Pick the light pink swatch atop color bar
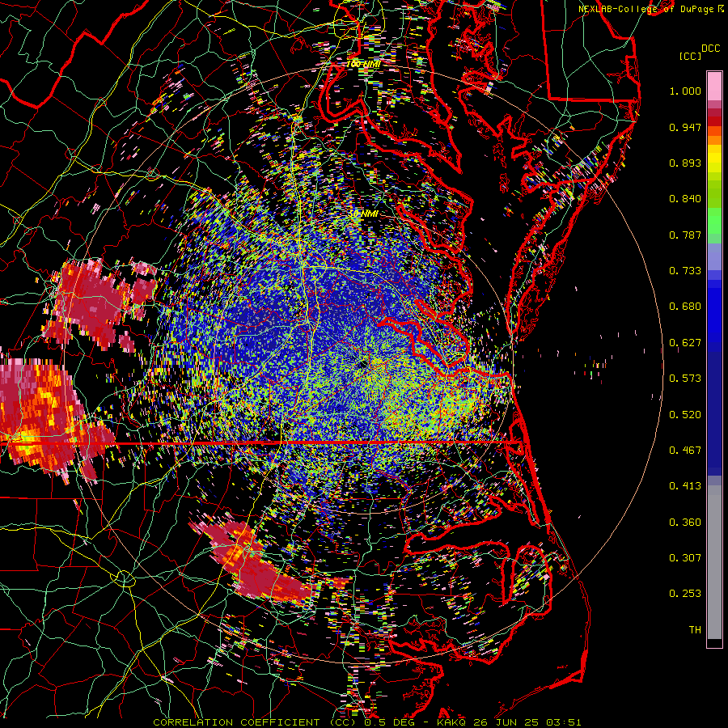 (x=714, y=86)
